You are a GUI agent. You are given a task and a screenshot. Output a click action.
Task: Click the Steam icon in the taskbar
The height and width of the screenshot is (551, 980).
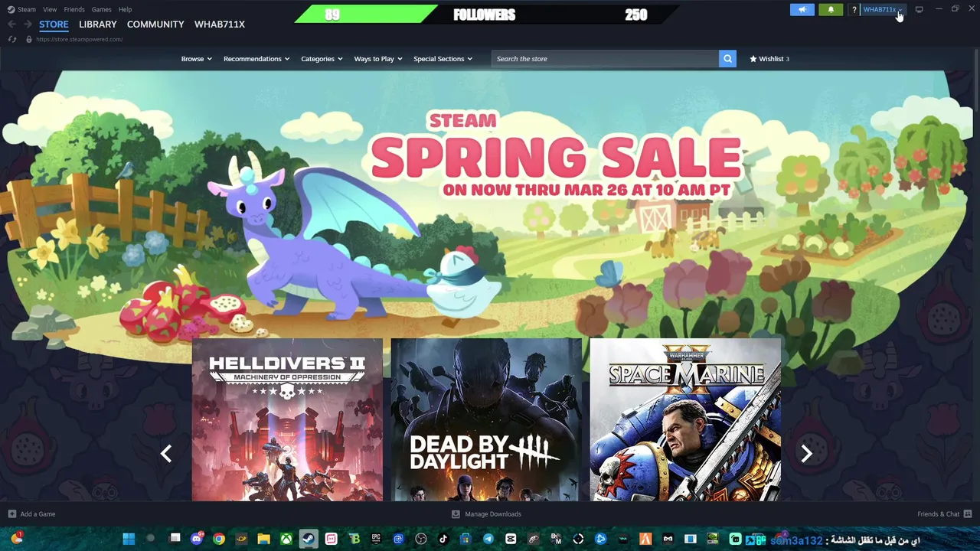tap(309, 539)
